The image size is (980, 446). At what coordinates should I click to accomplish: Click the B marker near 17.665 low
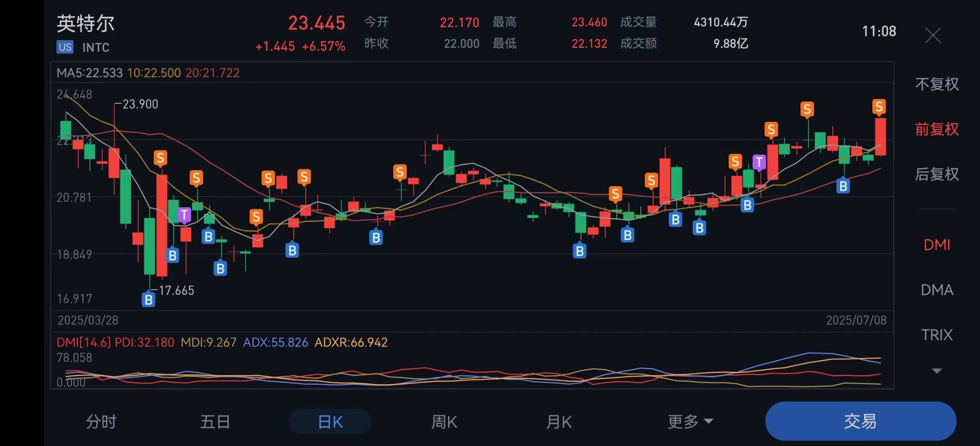[148, 299]
